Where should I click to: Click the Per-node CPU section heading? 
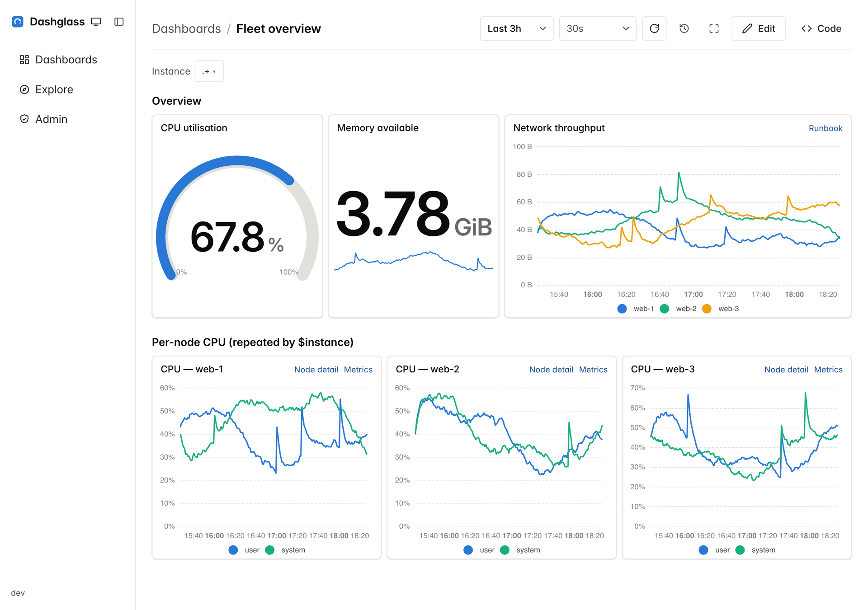pyautogui.click(x=253, y=342)
